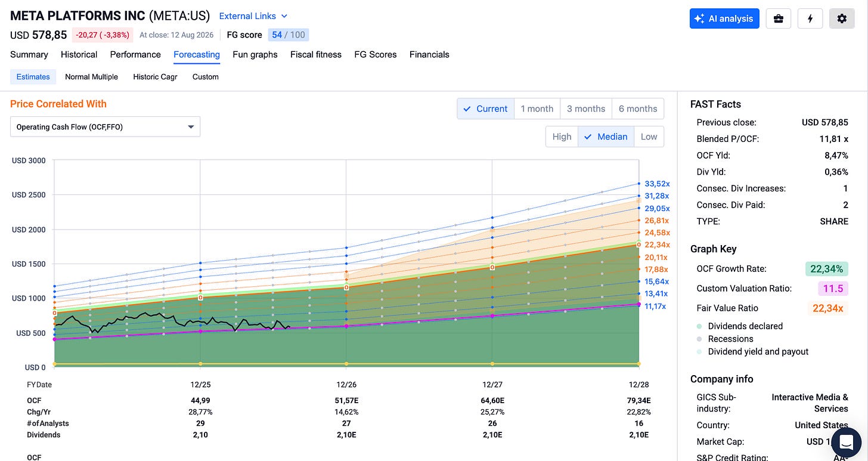Click the 12/25 fair value marker on orange line
Screen dimensions: 868x461
point(200,296)
